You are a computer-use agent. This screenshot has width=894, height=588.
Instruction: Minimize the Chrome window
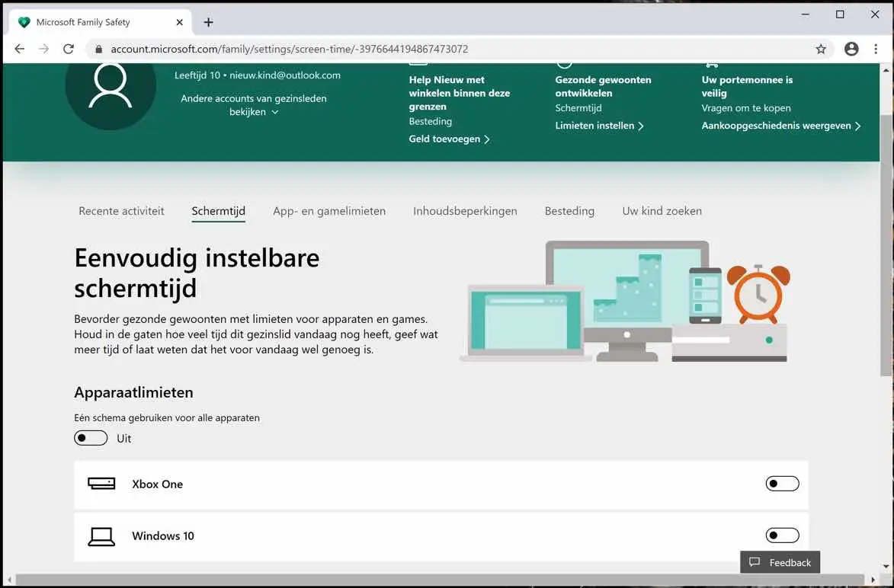[x=805, y=14]
